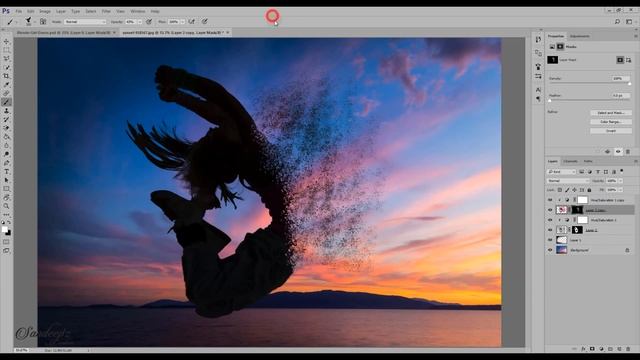Select the Brush tool in toolbox
This screenshot has width=640, height=360.
6,102
